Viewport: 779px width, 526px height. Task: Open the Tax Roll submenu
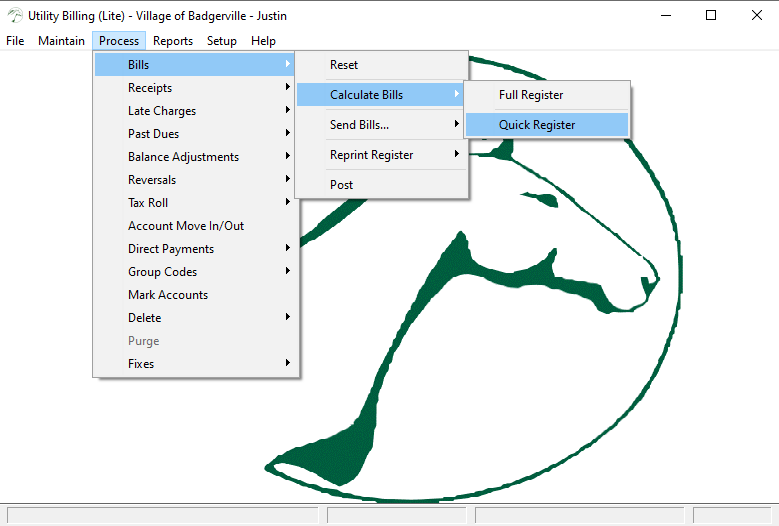pyautogui.click(x=148, y=203)
